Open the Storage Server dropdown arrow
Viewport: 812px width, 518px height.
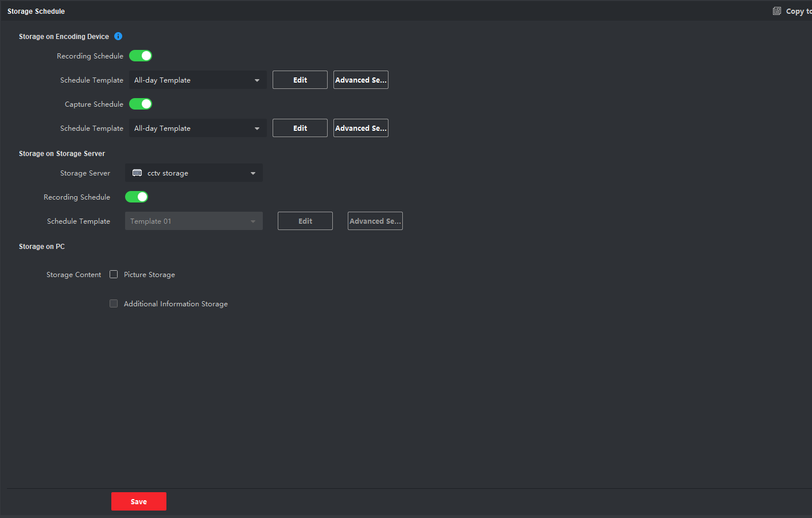coord(252,173)
